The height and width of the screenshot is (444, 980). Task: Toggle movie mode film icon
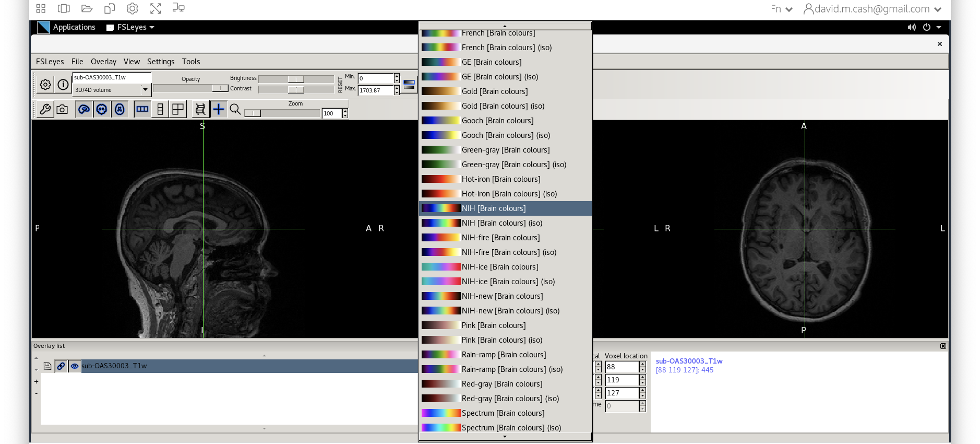point(200,109)
